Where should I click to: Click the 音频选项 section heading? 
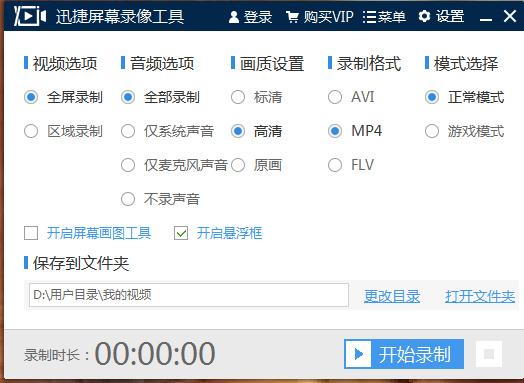point(162,63)
